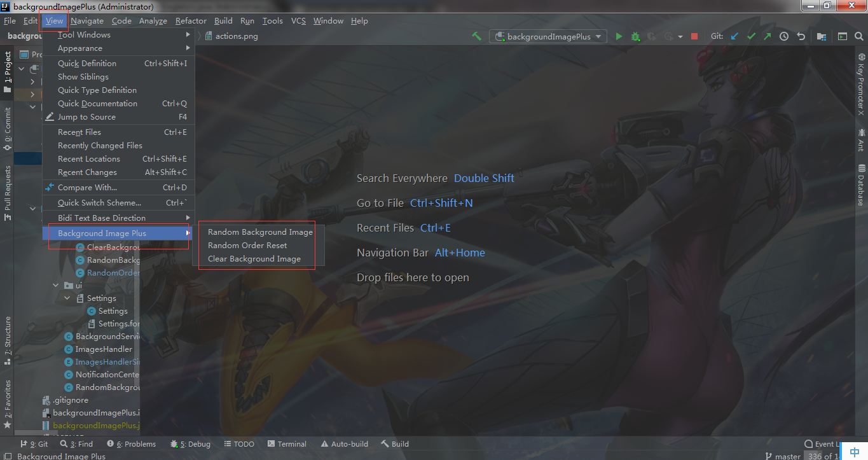Open the Ant side panel

tap(861, 139)
